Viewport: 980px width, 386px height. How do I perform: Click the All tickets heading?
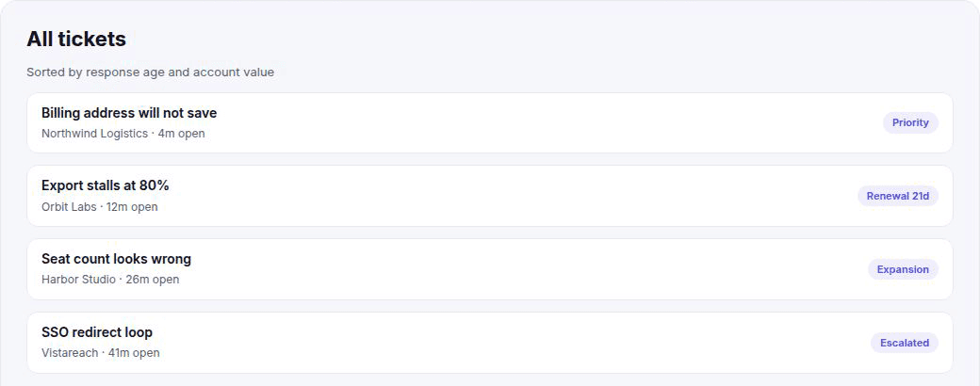[x=76, y=39]
